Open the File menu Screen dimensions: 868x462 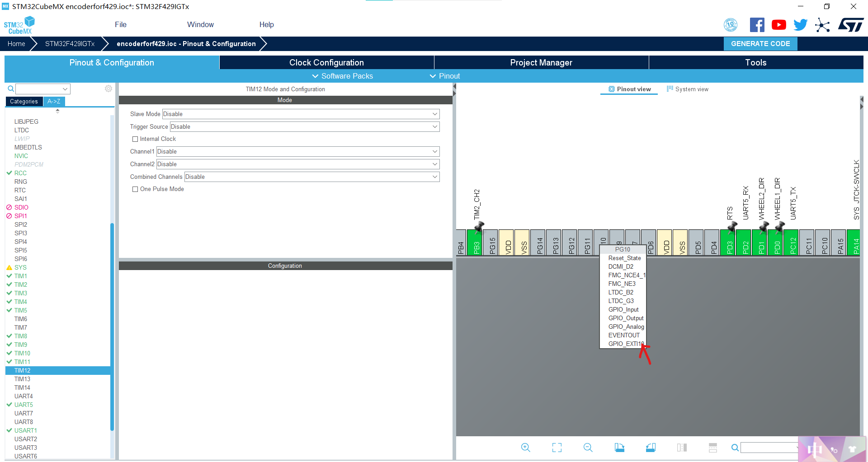[121, 24]
